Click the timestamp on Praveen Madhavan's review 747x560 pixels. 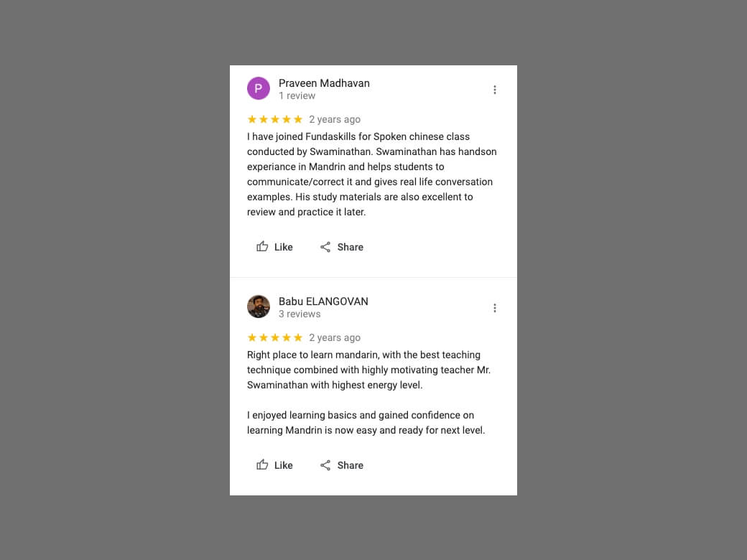pos(335,120)
